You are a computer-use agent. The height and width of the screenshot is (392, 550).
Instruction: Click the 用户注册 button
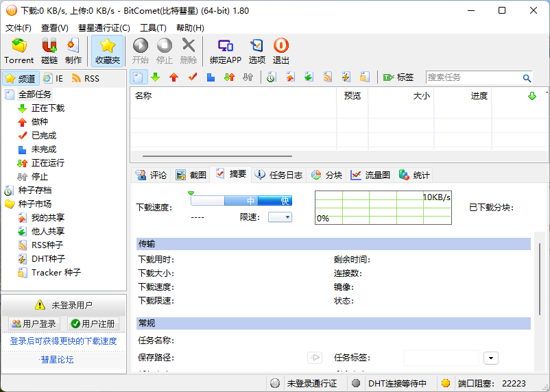(93, 323)
